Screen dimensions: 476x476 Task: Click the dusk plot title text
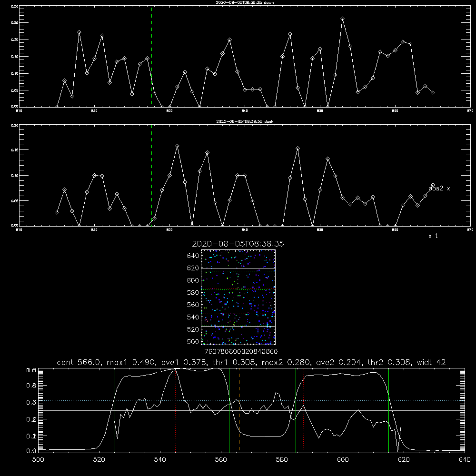(x=245, y=121)
